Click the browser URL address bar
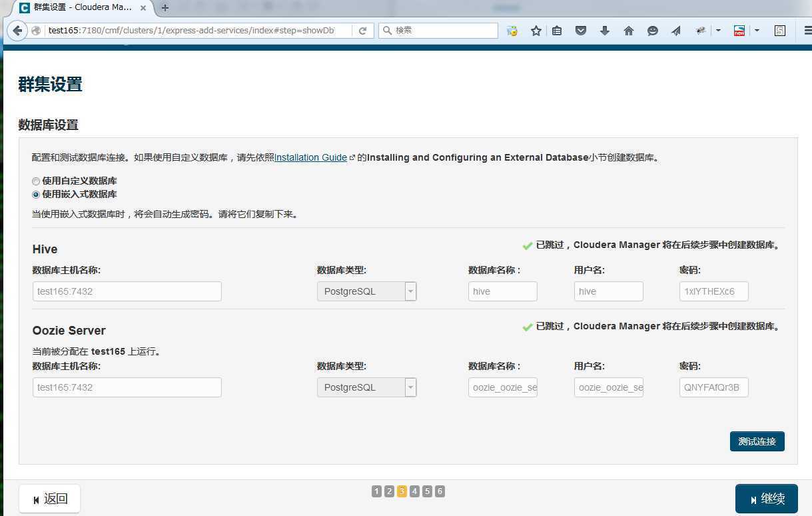The width and height of the screenshot is (812, 516). pos(190,31)
